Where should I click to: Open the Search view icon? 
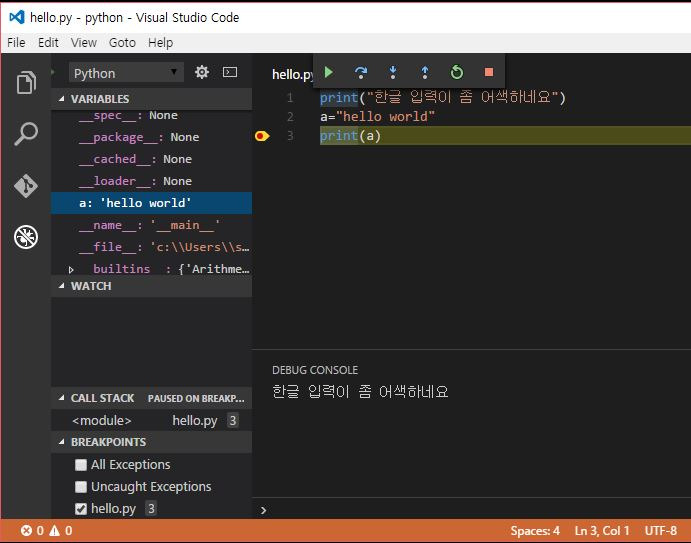(26, 134)
